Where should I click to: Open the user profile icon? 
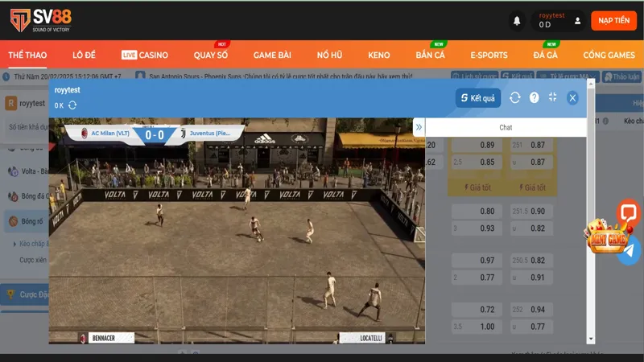(x=577, y=21)
